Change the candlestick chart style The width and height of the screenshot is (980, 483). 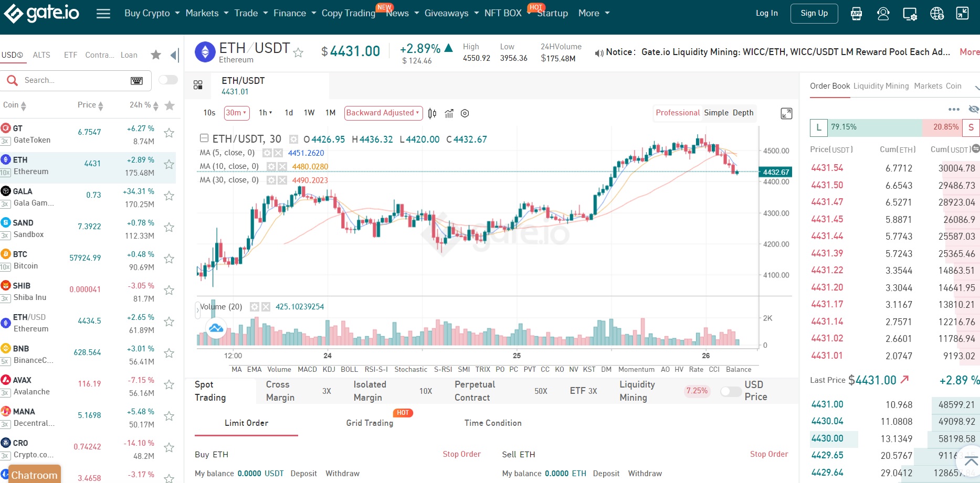pyautogui.click(x=432, y=113)
